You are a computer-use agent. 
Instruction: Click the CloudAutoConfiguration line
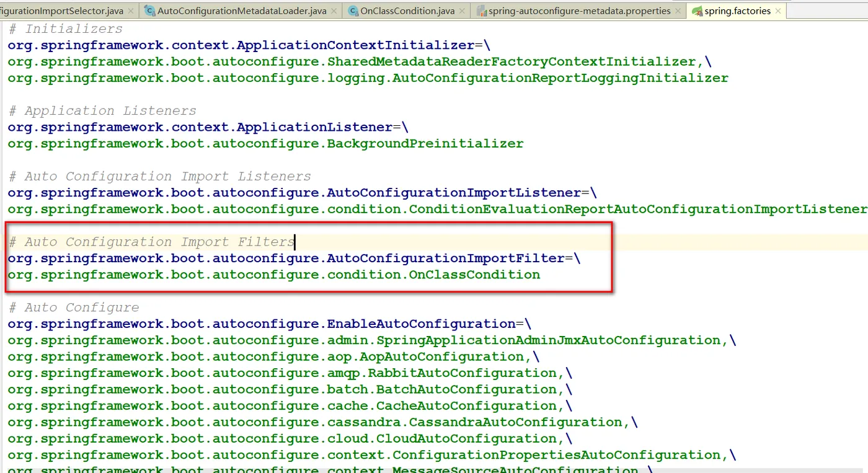click(x=290, y=438)
